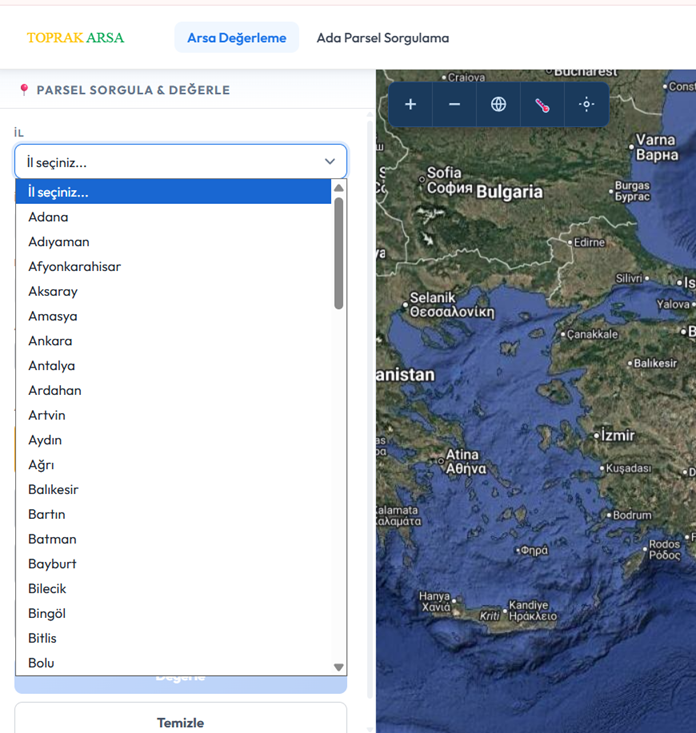Screen dimensions: 696x733
Task: Click the list scroll-down arrow
Action: click(x=339, y=667)
